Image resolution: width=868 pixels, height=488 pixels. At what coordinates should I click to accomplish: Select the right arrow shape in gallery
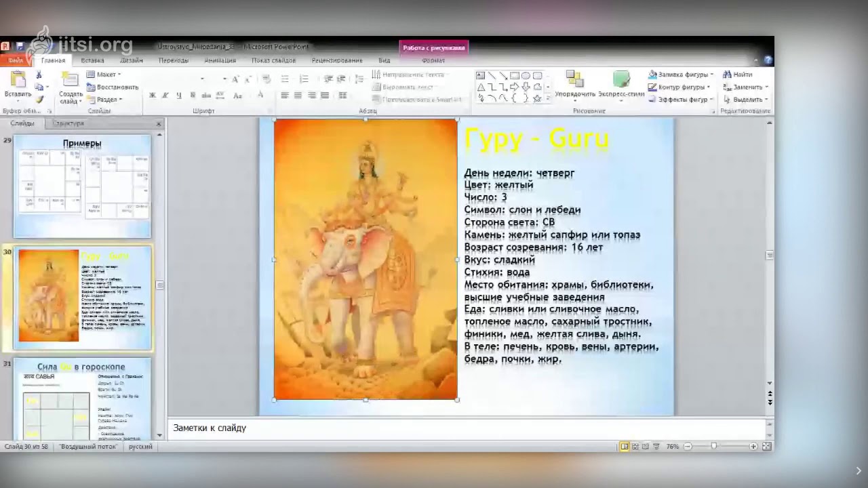pos(514,87)
